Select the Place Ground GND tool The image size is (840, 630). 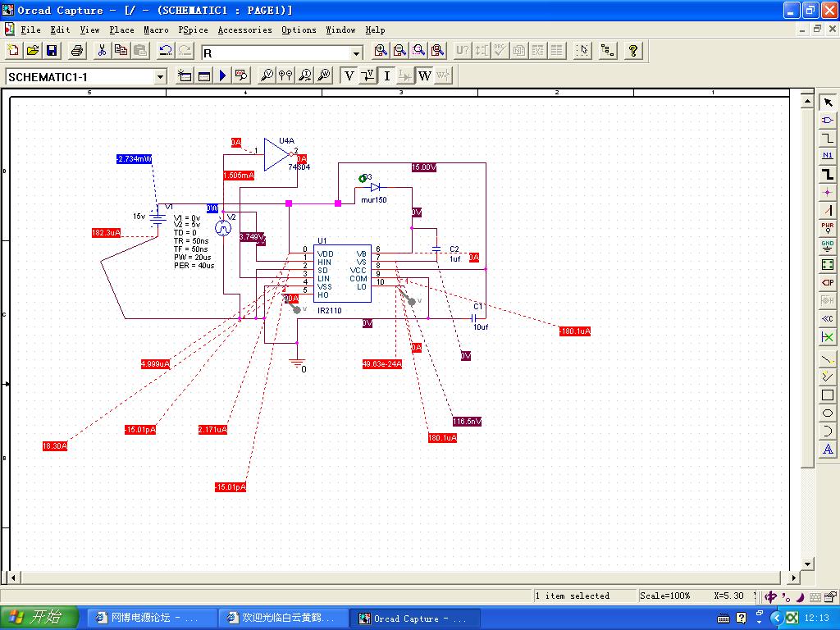click(x=828, y=246)
